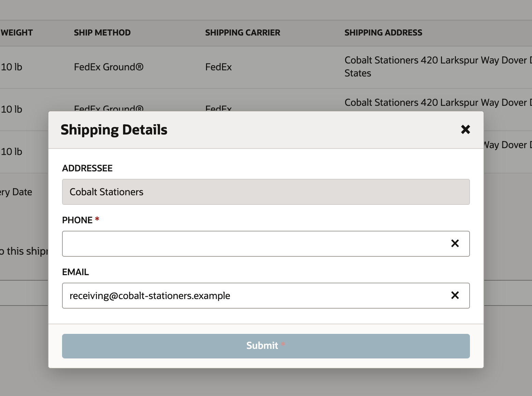Click the SHIPPING CARRIER column header
532x396 pixels.
point(242,32)
